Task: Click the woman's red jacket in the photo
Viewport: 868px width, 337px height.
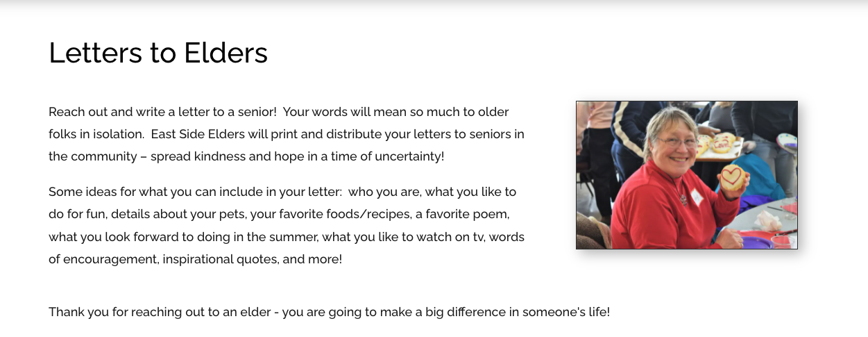Action: click(x=663, y=208)
